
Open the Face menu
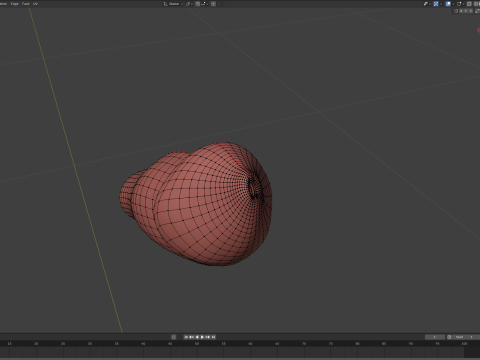coord(25,4)
